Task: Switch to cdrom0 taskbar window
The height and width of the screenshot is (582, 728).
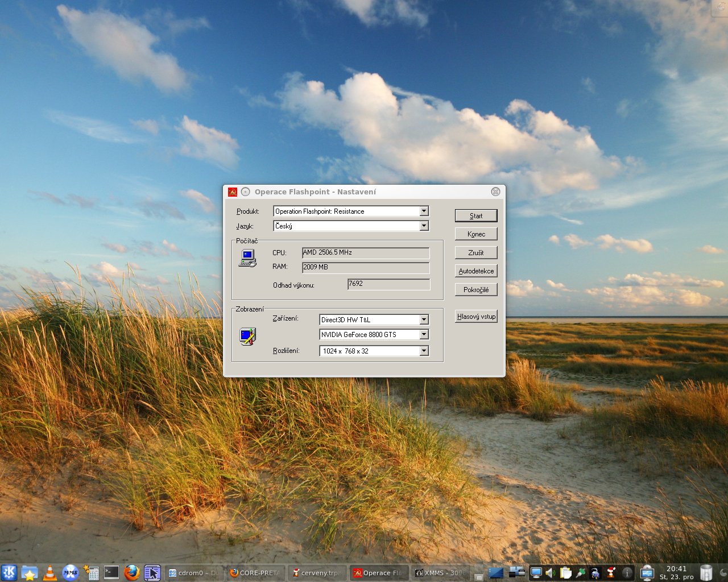Action: (193, 573)
